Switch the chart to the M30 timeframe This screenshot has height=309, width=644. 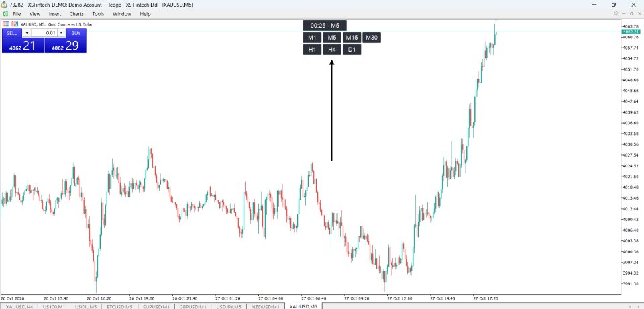pyautogui.click(x=371, y=38)
